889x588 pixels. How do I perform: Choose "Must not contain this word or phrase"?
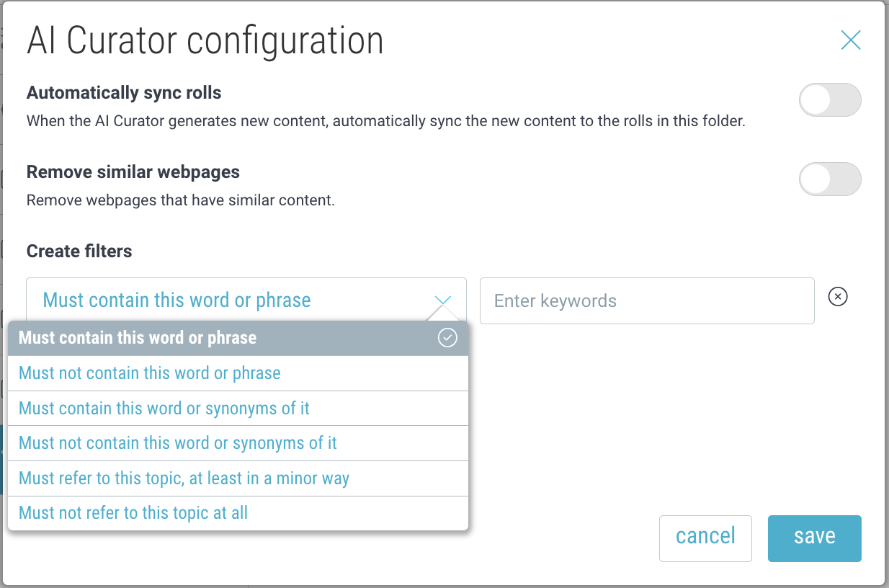point(150,373)
